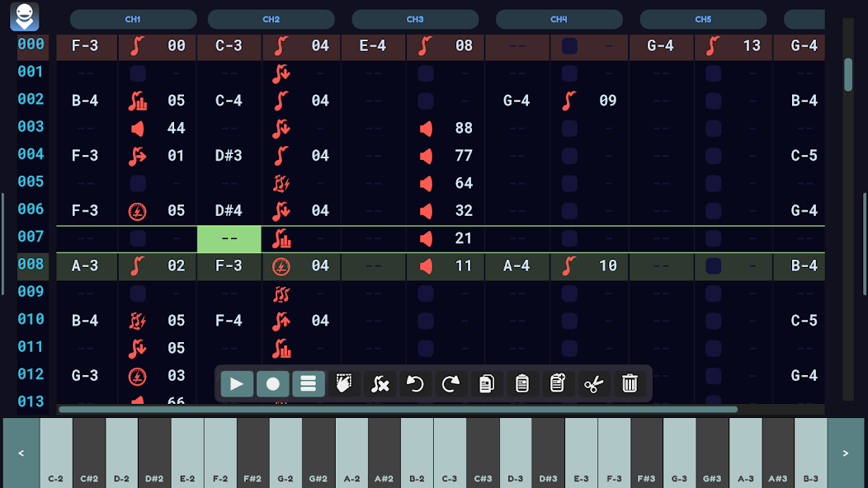Toggle the record button

[272, 383]
